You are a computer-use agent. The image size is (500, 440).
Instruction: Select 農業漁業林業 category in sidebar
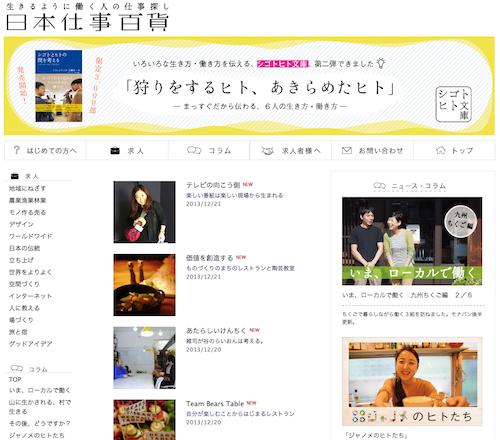[x=27, y=201]
